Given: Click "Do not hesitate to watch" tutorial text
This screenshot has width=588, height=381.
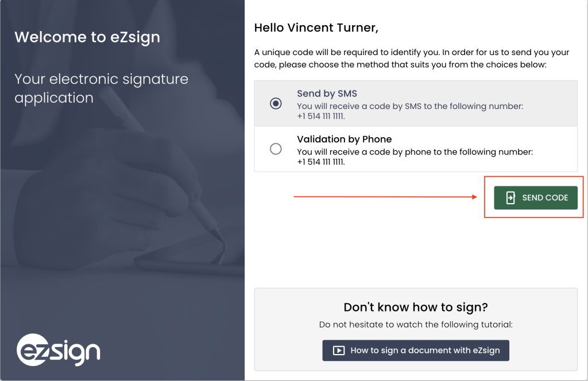Looking at the screenshot, I should click(416, 325).
